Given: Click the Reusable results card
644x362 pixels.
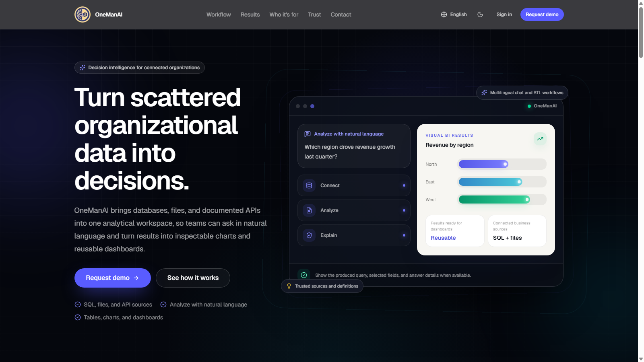Looking at the screenshot, I should point(455,231).
